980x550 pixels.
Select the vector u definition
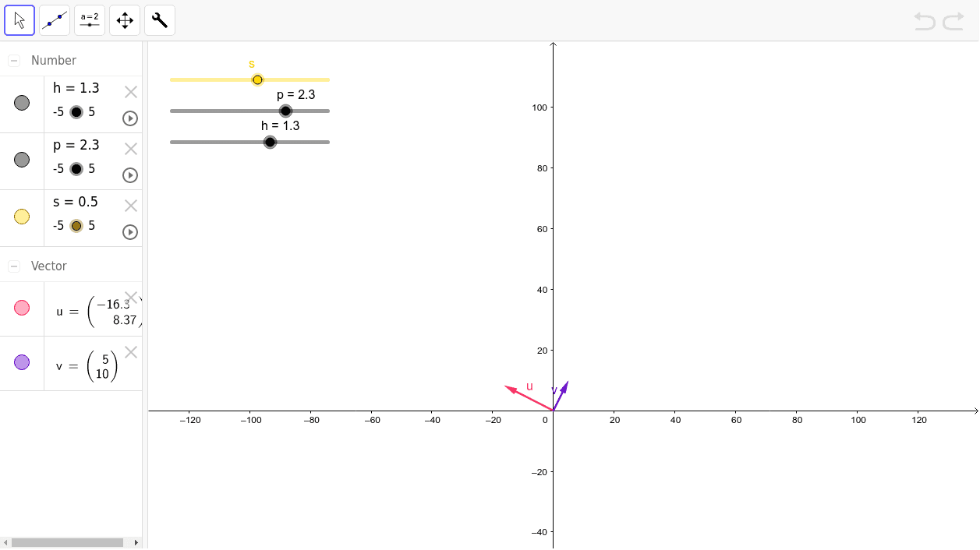pos(97,312)
